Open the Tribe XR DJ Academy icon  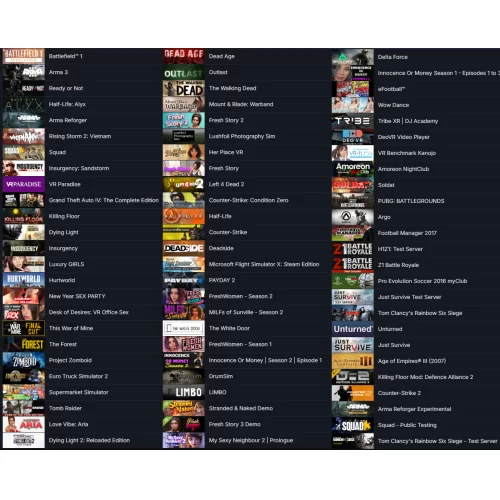[x=353, y=121]
